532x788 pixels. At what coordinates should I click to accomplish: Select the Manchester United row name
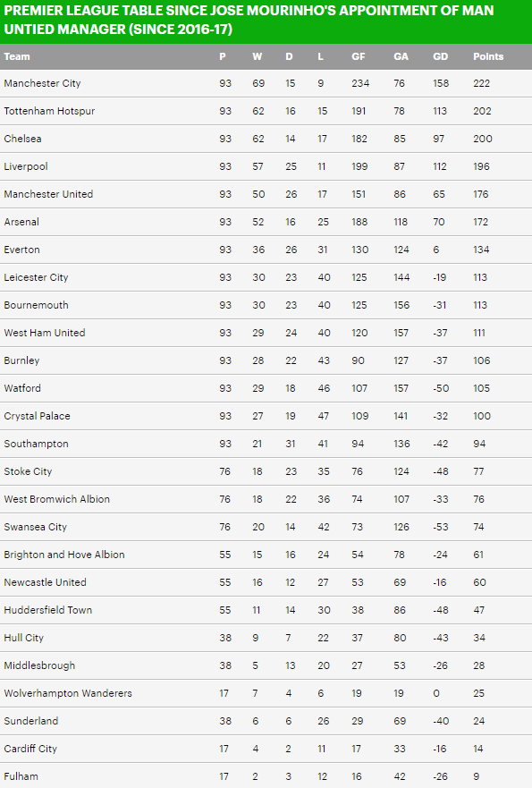point(48,194)
